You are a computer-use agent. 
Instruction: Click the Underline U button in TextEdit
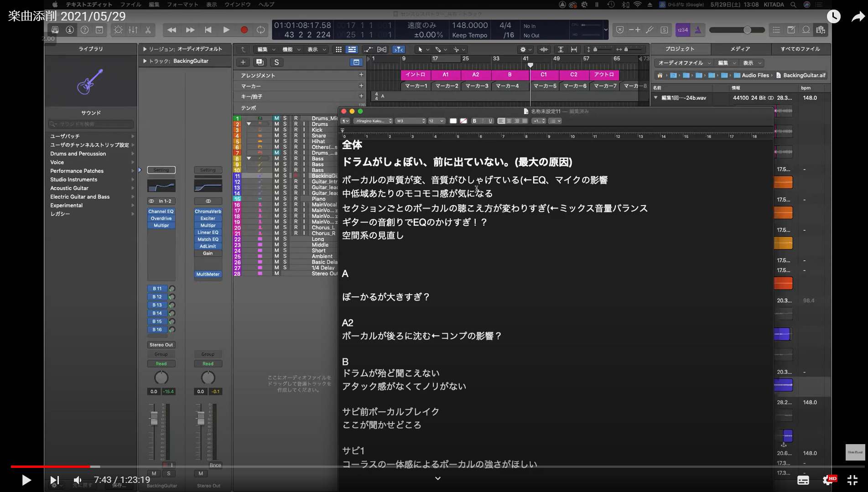(490, 121)
